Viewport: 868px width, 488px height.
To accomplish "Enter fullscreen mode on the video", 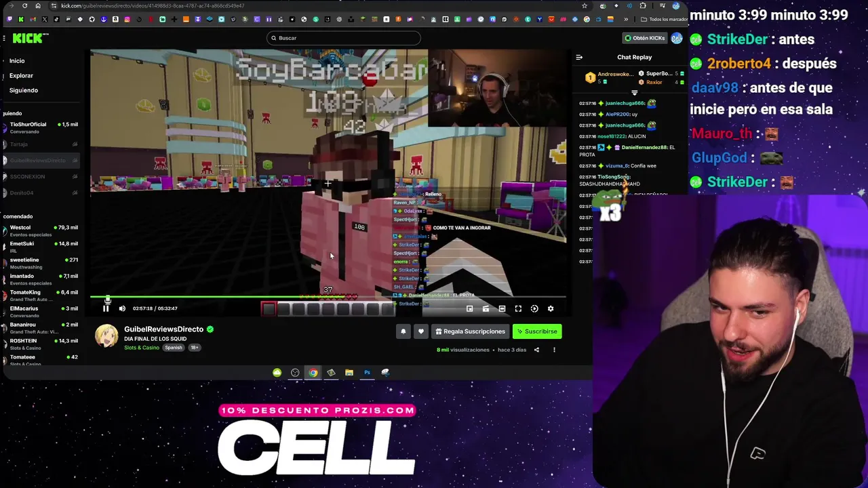I will click(x=518, y=308).
